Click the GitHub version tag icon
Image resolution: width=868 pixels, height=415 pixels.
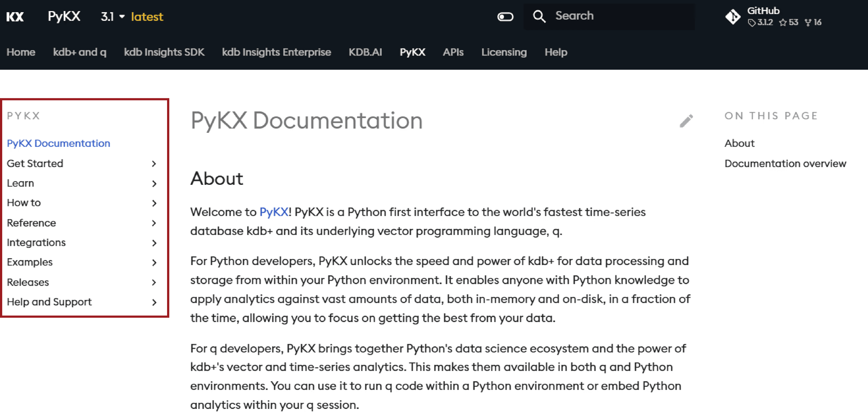(x=752, y=23)
